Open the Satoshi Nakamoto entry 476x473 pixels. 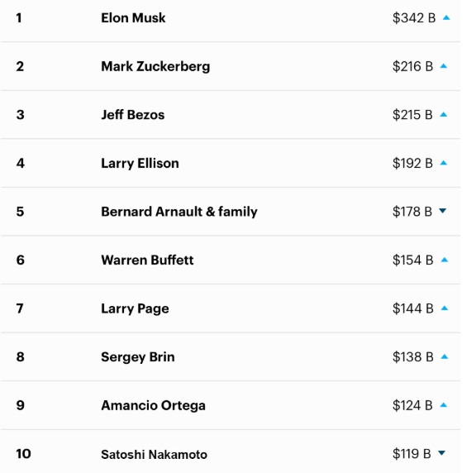154,455
